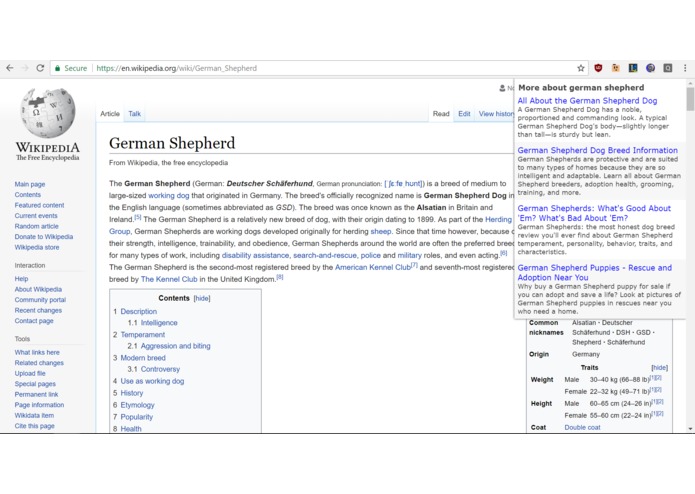Open the American Kennel Club link
Screen dimensions: 695x494
point(373,268)
